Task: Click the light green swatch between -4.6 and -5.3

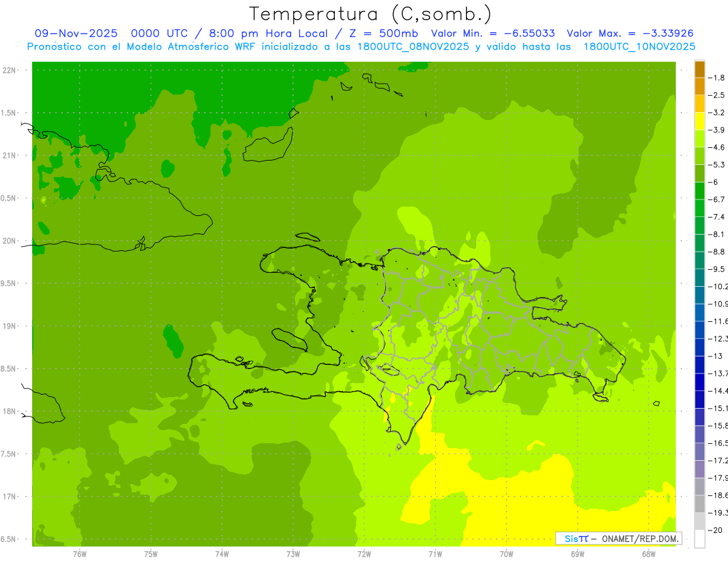Action: [699, 156]
